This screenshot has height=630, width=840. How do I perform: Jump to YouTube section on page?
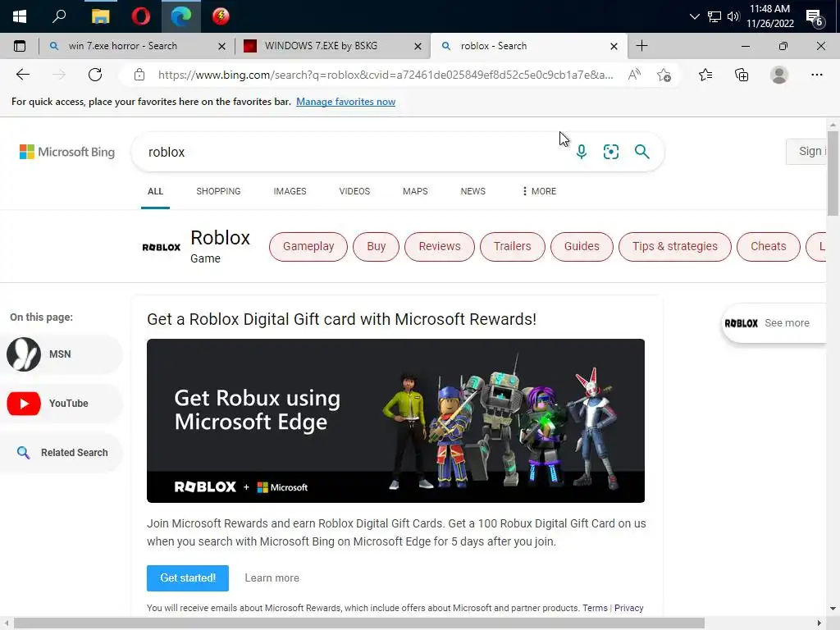tap(62, 404)
